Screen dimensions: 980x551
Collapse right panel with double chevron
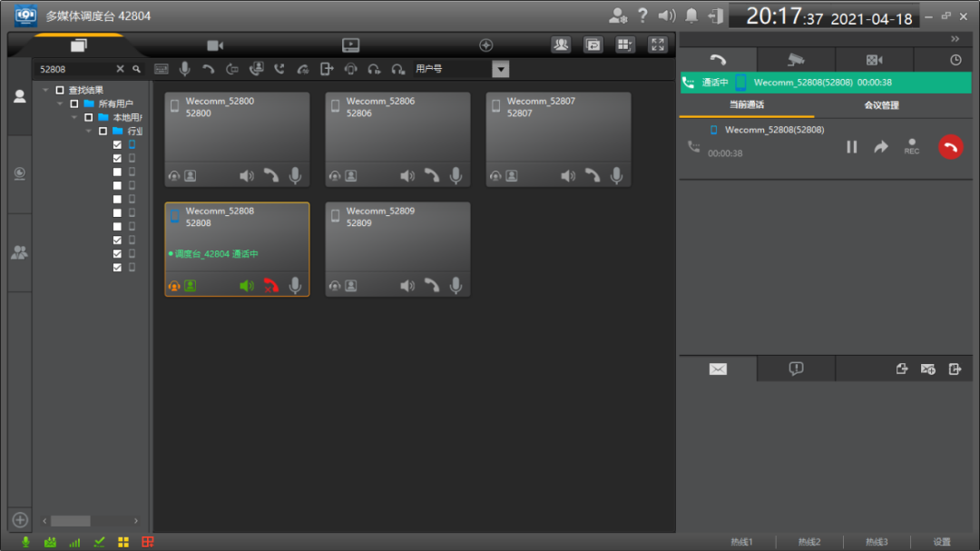pos(955,39)
